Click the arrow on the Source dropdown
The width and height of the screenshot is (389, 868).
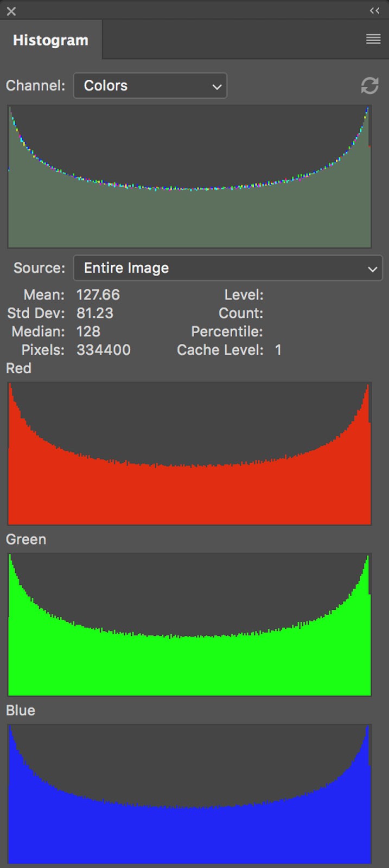(x=372, y=269)
